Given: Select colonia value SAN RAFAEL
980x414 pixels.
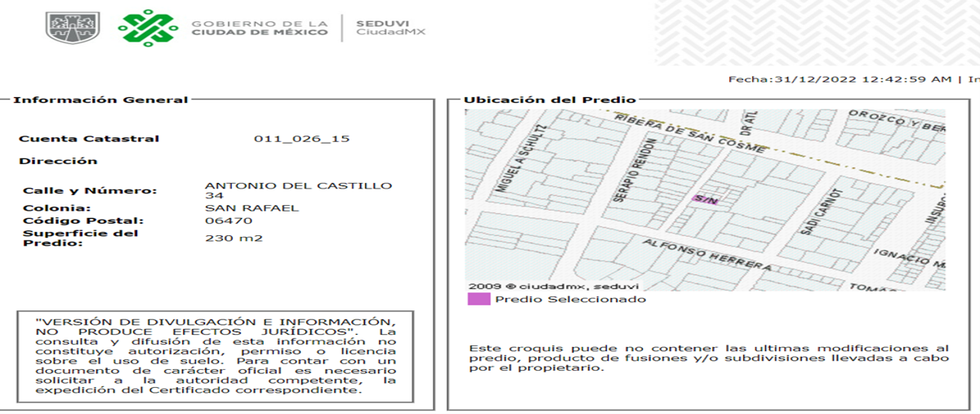Looking at the screenshot, I should (x=252, y=208).
